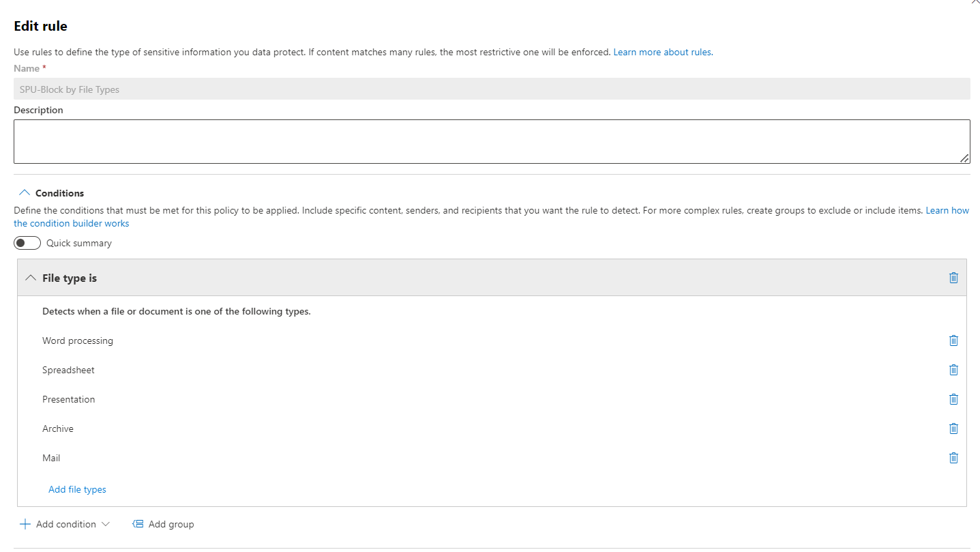The height and width of the screenshot is (552, 980).
Task: Close the Edit rule panel
Action: 975,3
